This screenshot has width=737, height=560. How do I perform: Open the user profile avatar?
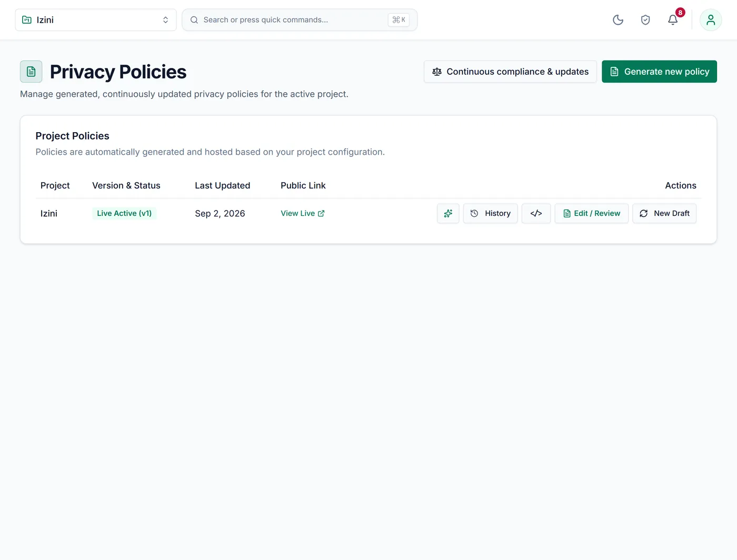click(x=711, y=20)
